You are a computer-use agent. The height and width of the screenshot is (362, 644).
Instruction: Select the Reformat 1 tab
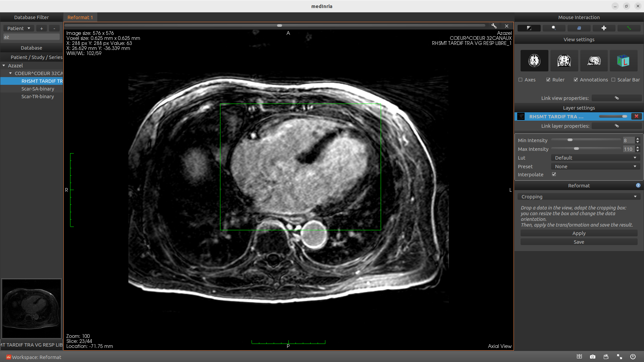tap(80, 17)
